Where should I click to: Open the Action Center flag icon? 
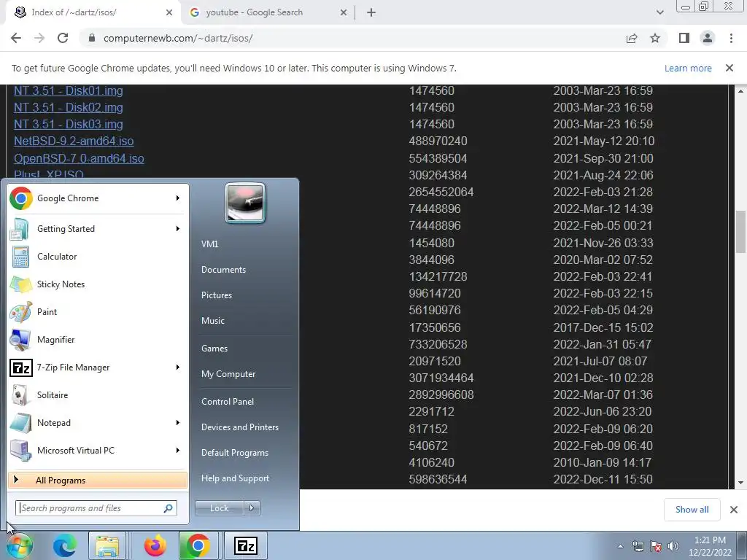click(x=656, y=546)
